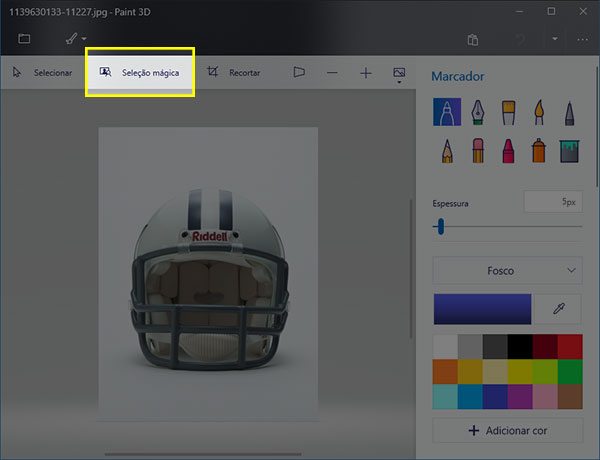
Task: Click the canvas horizontal scrollbar
Action: pos(203,454)
